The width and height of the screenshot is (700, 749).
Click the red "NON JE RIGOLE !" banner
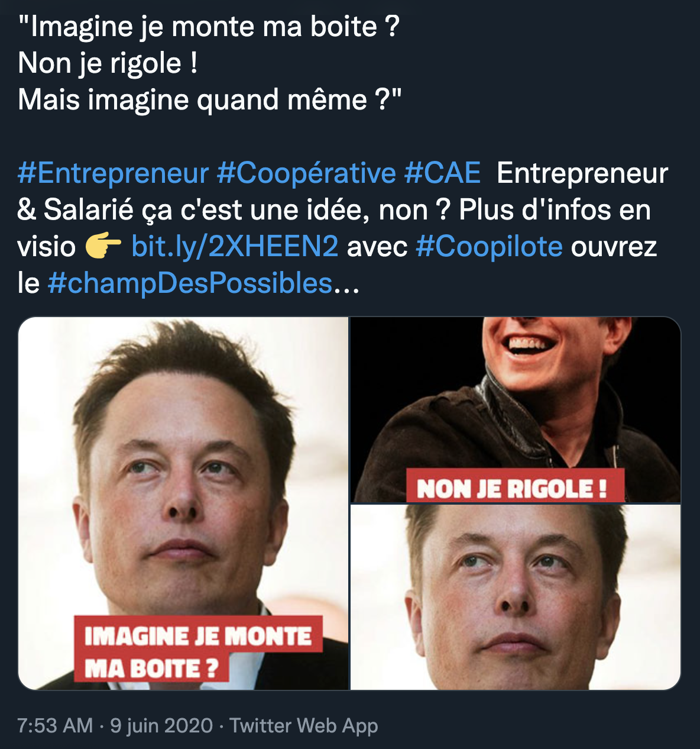pyautogui.click(x=513, y=488)
